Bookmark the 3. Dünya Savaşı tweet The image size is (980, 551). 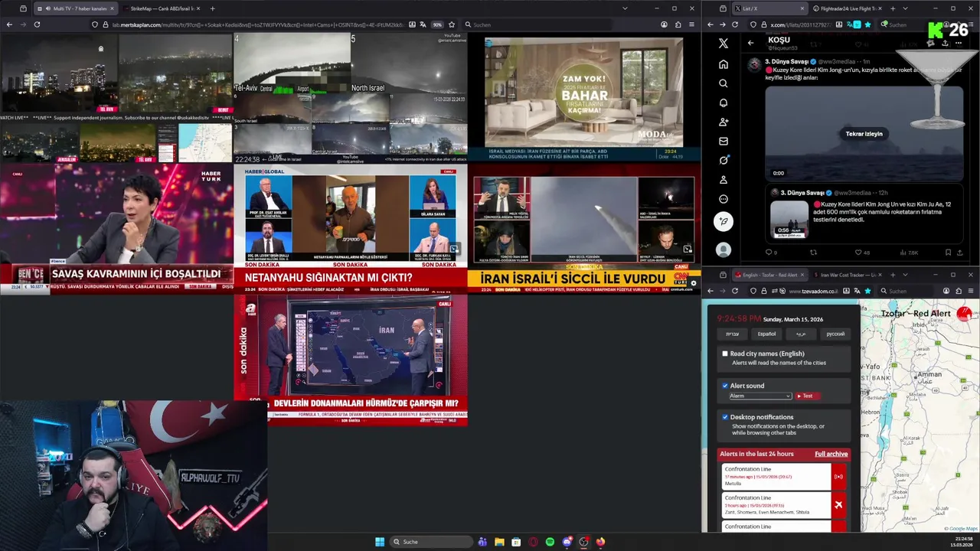coord(948,252)
